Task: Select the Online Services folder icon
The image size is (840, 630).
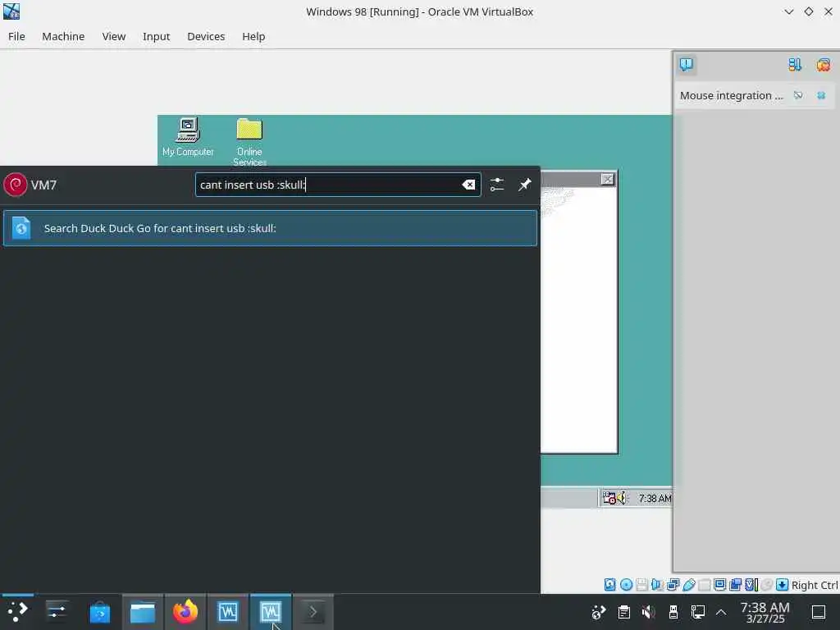Action: click(249, 142)
